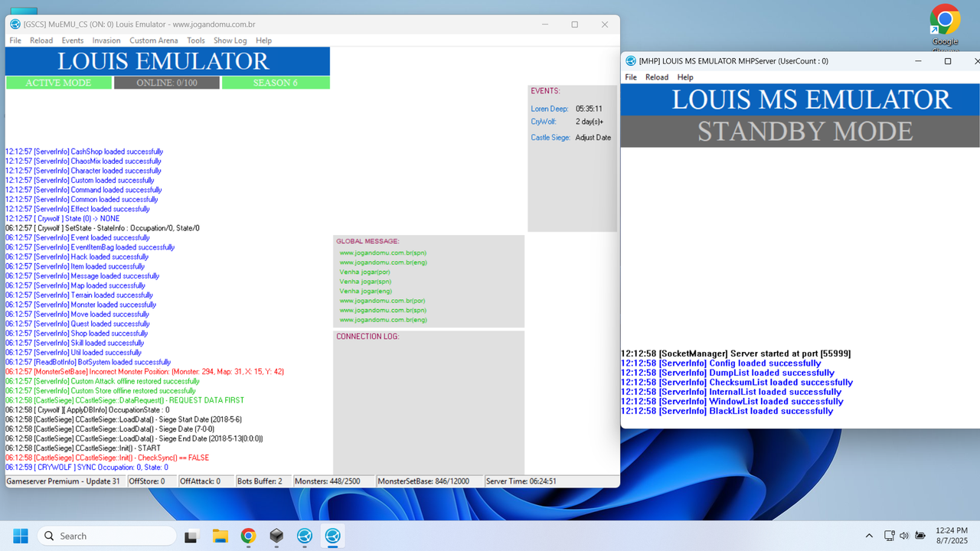The height and width of the screenshot is (551, 980).
Task: Open the Custom Arena menu
Action: pos(153,41)
